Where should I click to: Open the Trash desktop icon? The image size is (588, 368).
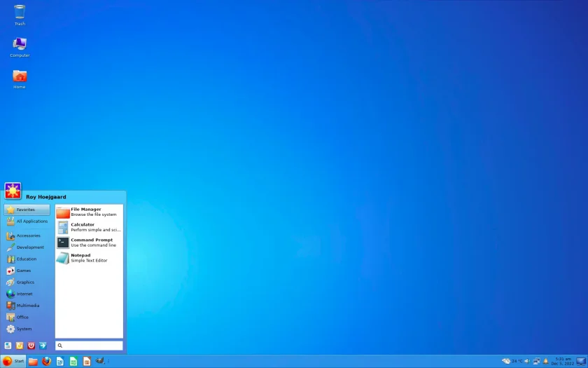(20, 15)
